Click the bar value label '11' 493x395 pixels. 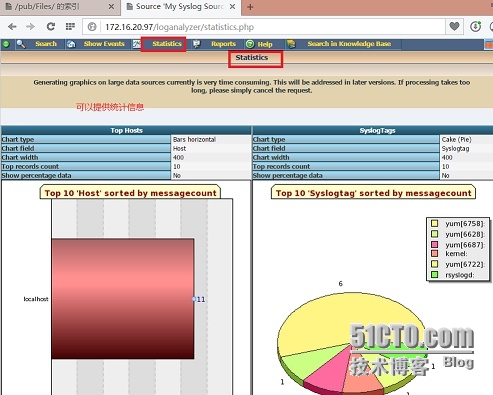click(200, 299)
